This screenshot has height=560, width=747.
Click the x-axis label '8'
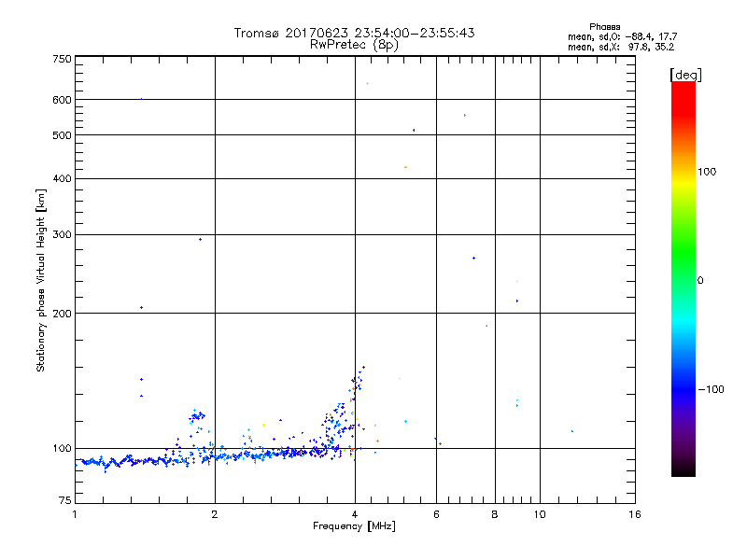point(495,514)
